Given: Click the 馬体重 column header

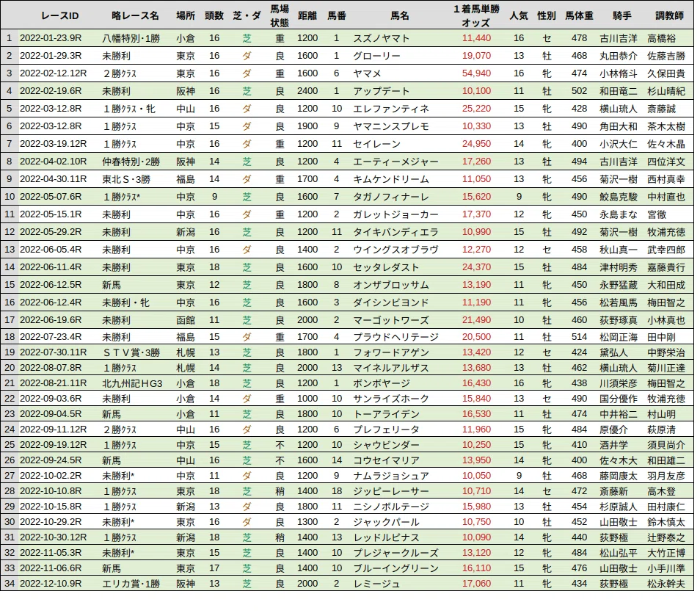Looking at the screenshot, I should (x=579, y=15).
